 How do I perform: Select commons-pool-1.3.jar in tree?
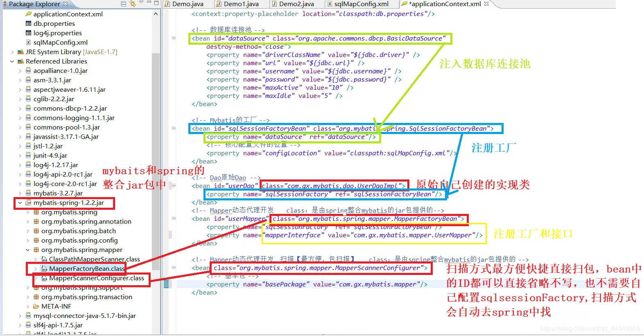coord(66,127)
